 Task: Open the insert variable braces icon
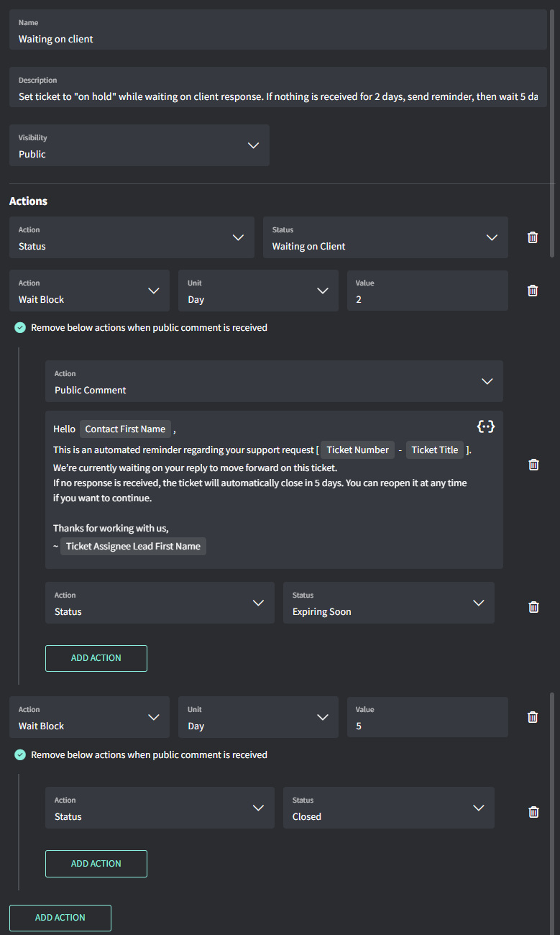coord(486,427)
